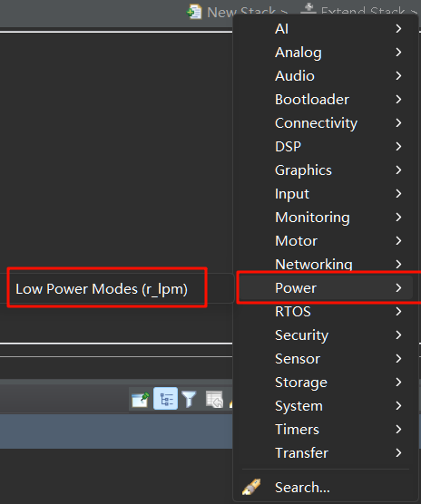Expand the Connectivity submenu chevron
421x504 pixels.
pyautogui.click(x=398, y=122)
